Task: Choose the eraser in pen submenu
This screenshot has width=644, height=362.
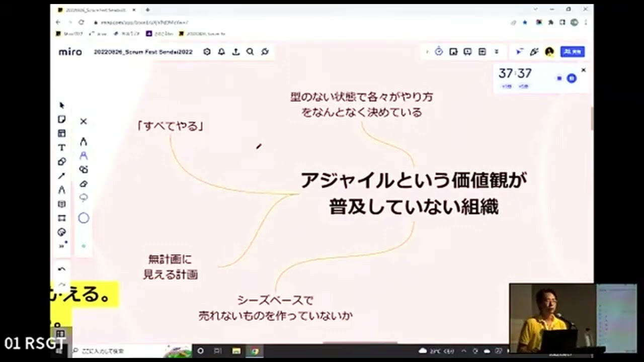Action: [x=84, y=184]
